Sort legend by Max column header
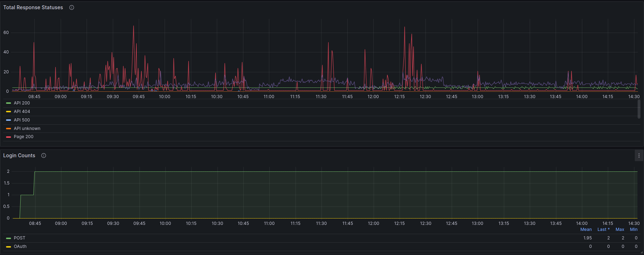Viewport: 644px width, 255px height. (620, 229)
